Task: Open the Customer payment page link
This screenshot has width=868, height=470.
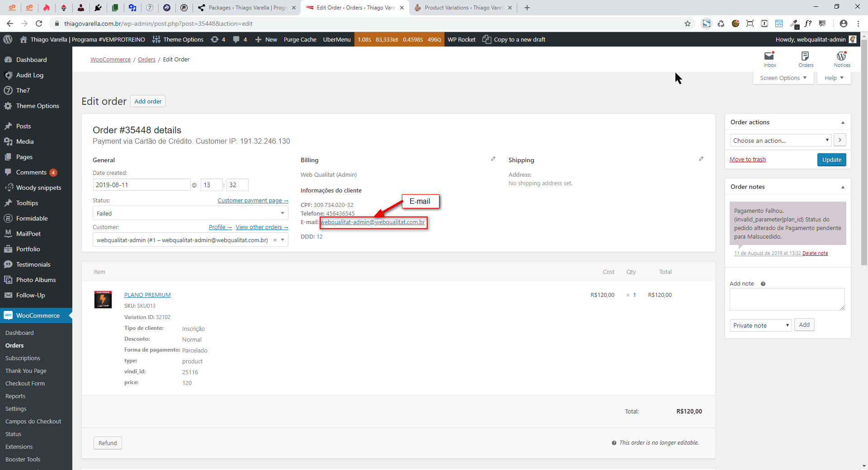Action: 253,201
